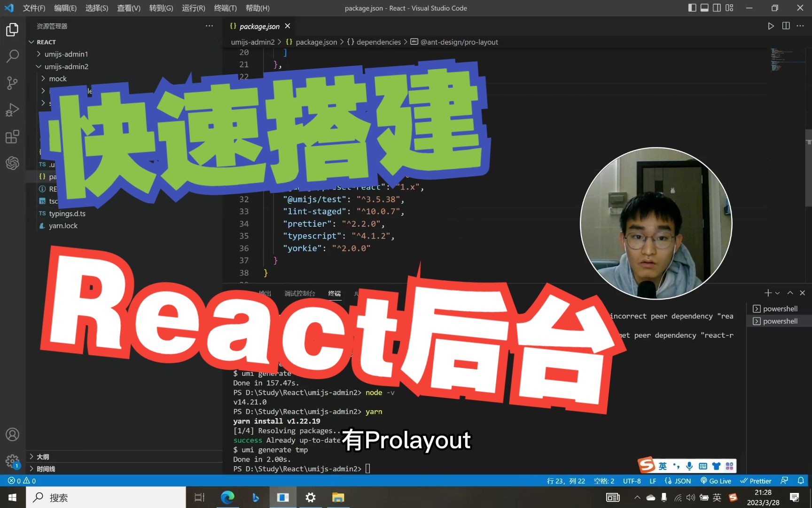Click Prettier status bar item
Screen dimensions: 812x508
(x=756, y=481)
